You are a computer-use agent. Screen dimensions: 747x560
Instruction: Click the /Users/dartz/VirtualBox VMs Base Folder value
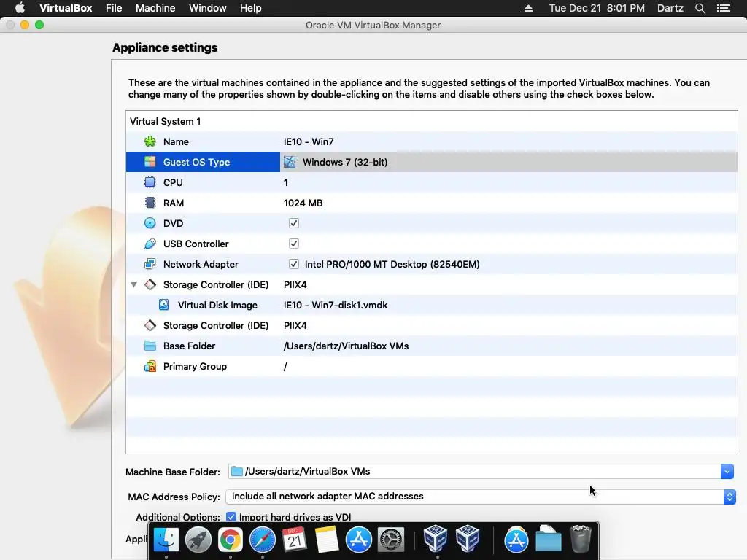coord(346,346)
